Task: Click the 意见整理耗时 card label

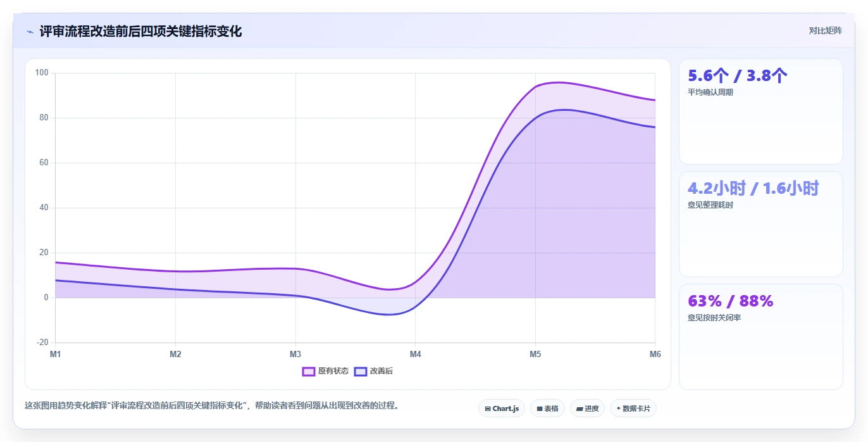Action: (710, 205)
